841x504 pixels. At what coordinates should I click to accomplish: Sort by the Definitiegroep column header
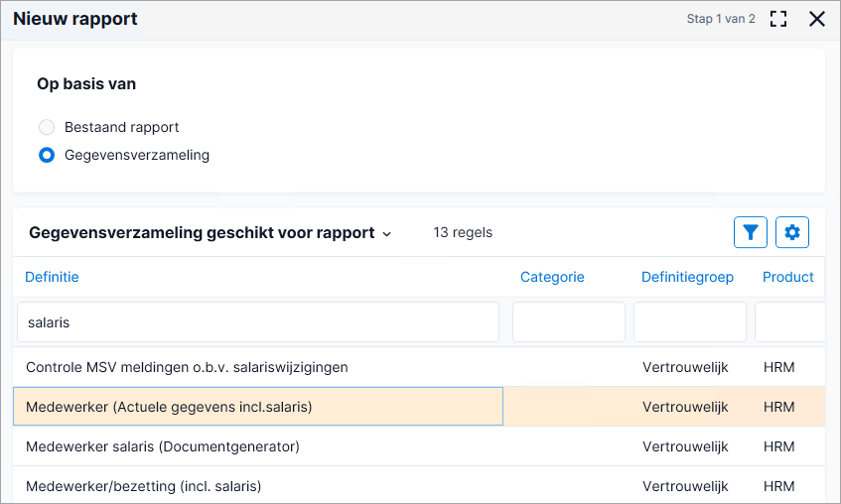(x=687, y=277)
